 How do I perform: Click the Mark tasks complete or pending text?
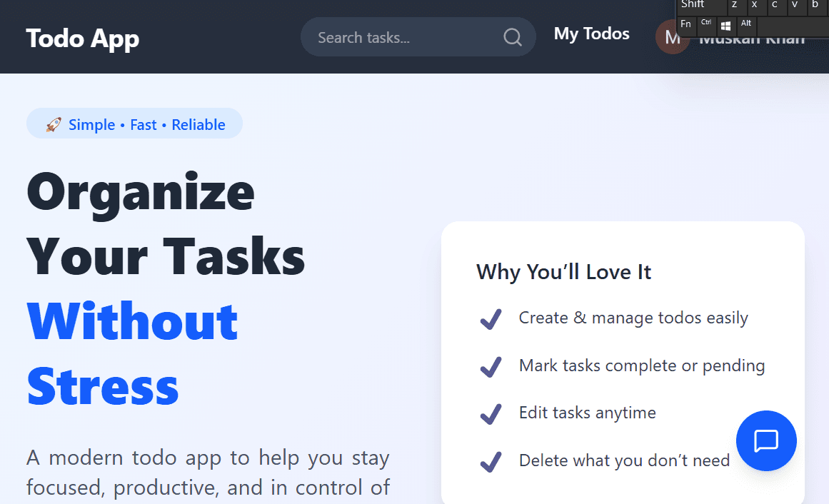coord(642,366)
